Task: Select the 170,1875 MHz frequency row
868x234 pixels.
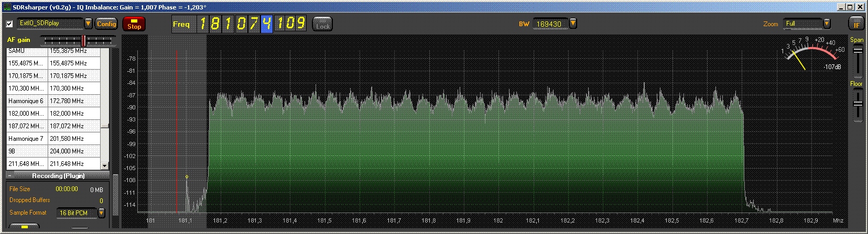Action: click(53, 76)
